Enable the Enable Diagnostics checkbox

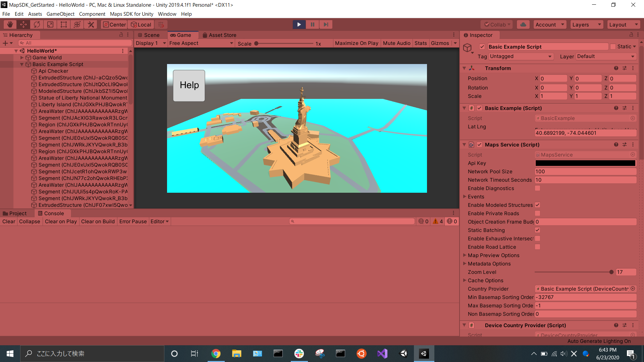point(537,188)
